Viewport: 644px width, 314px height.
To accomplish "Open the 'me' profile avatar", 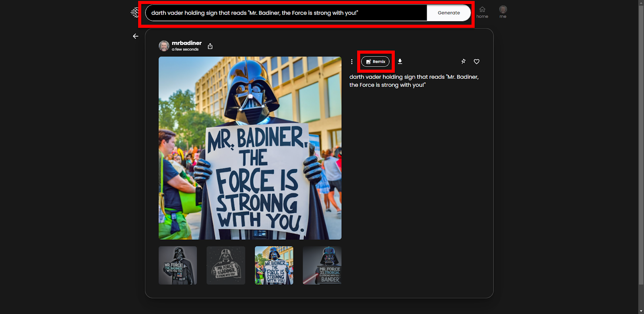I will click(503, 12).
